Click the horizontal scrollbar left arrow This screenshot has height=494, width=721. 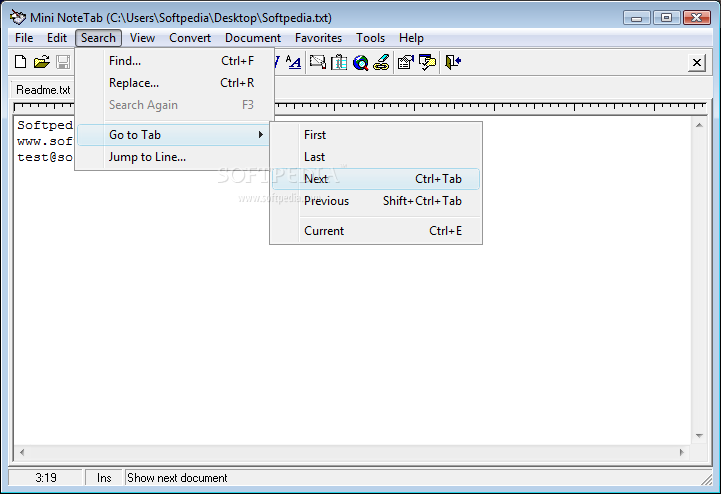[x=22, y=452]
